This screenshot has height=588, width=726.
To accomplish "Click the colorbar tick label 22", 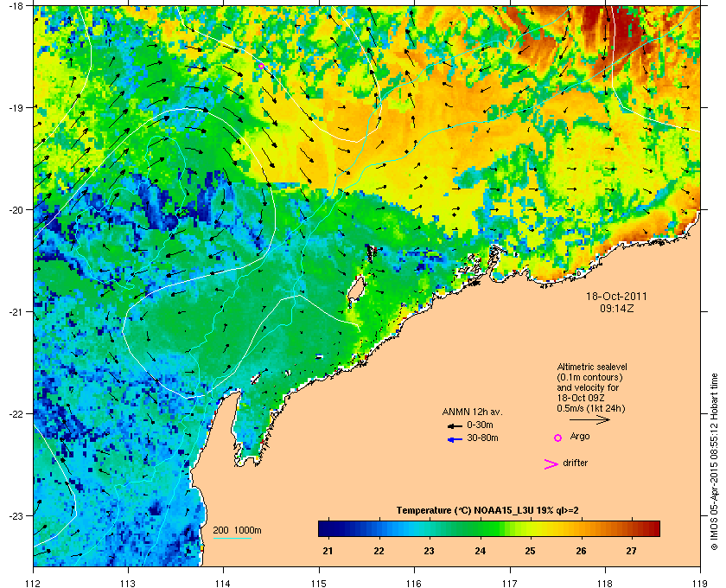I will click(x=379, y=551).
